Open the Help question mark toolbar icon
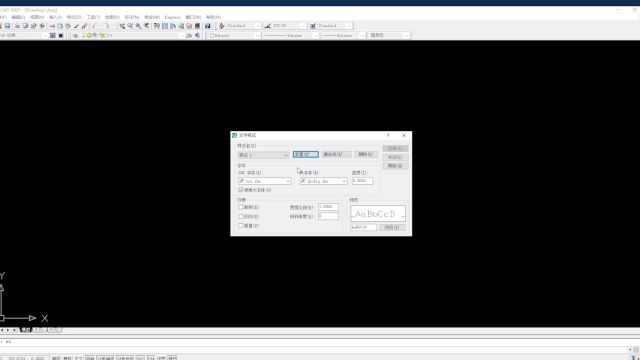 point(207,26)
